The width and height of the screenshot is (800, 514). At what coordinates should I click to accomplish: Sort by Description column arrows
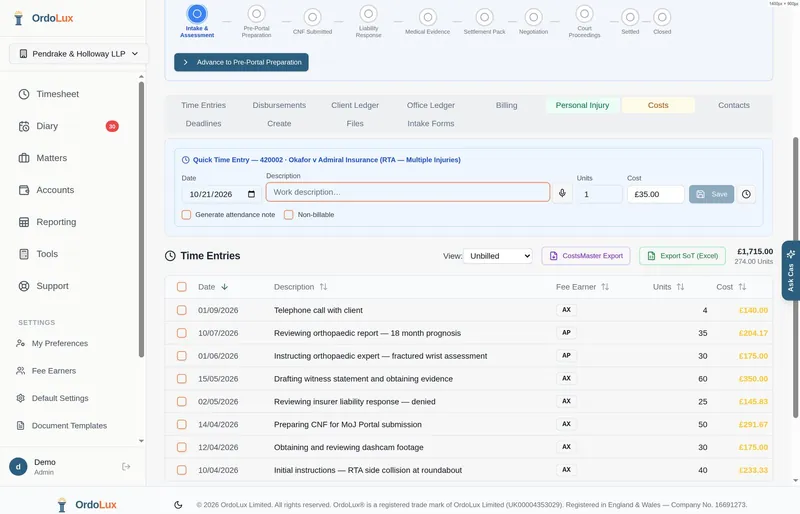tap(323, 287)
